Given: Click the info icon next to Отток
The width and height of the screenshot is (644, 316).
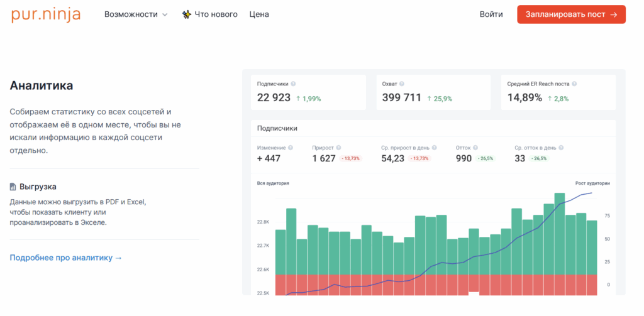Looking at the screenshot, I should [475, 148].
